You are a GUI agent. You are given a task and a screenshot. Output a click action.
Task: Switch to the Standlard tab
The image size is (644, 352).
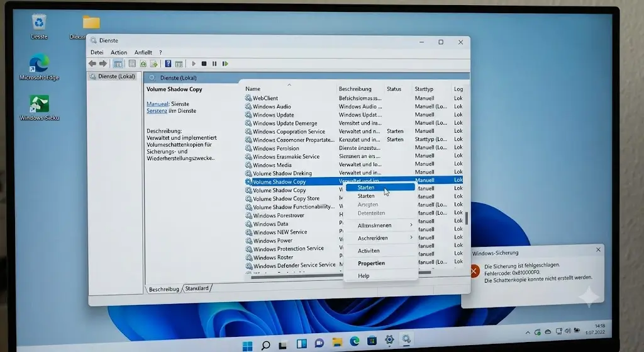pos(197,288)
